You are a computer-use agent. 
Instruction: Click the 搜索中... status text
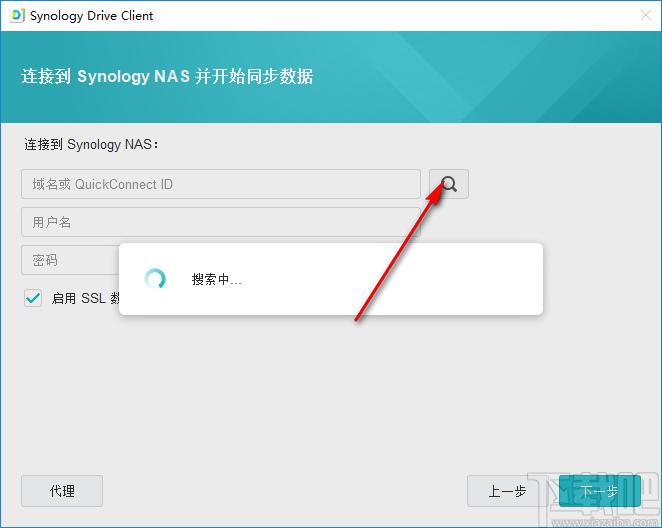[217, 279]
